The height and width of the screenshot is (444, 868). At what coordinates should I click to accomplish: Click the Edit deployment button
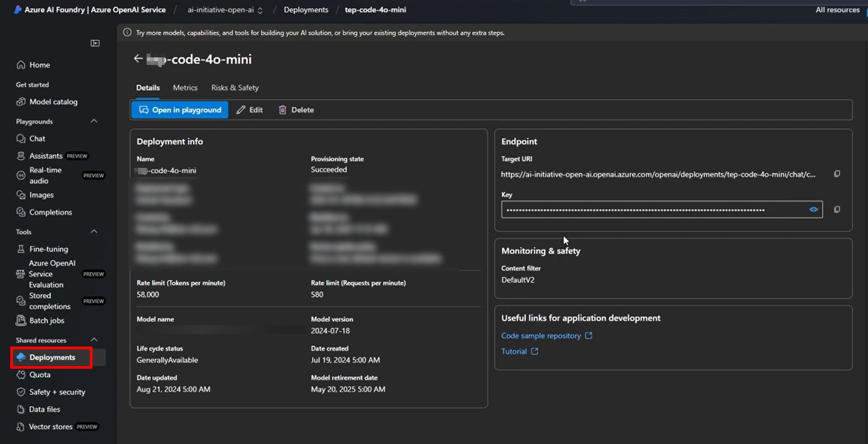249,110
